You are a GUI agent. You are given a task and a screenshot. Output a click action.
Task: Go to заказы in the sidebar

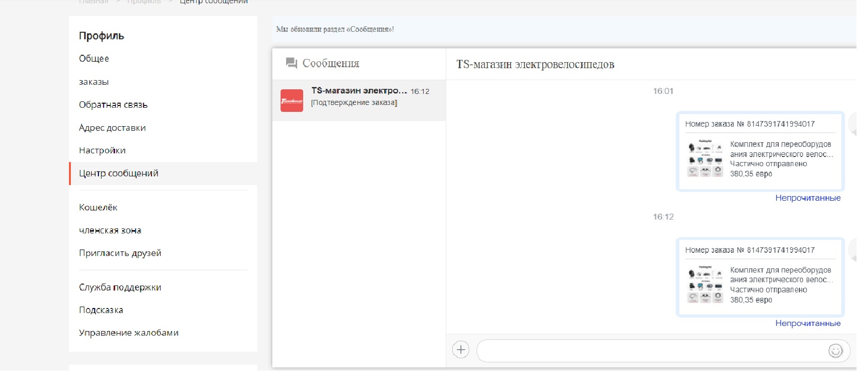pyautogui.click(x=94, y=82)
